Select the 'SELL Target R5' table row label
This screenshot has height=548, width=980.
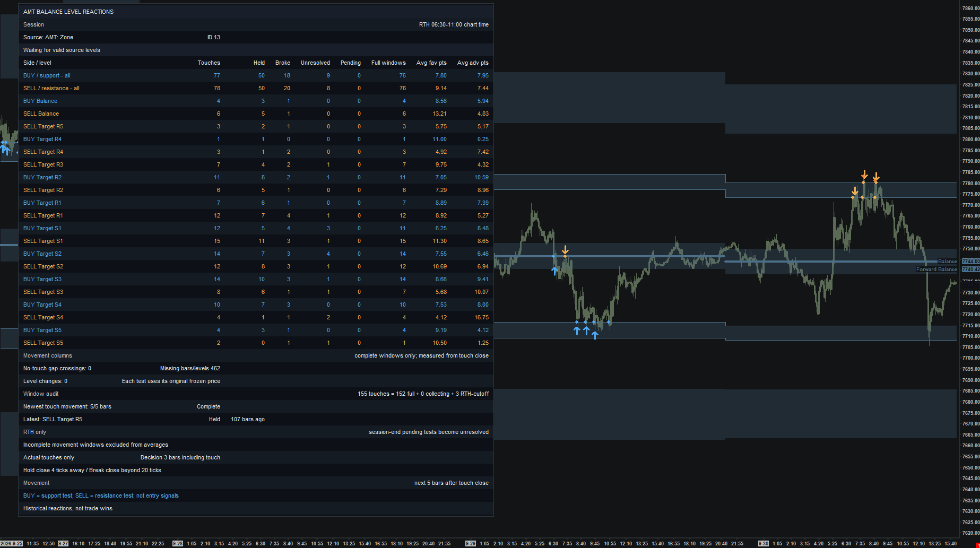tap(43, 126)
